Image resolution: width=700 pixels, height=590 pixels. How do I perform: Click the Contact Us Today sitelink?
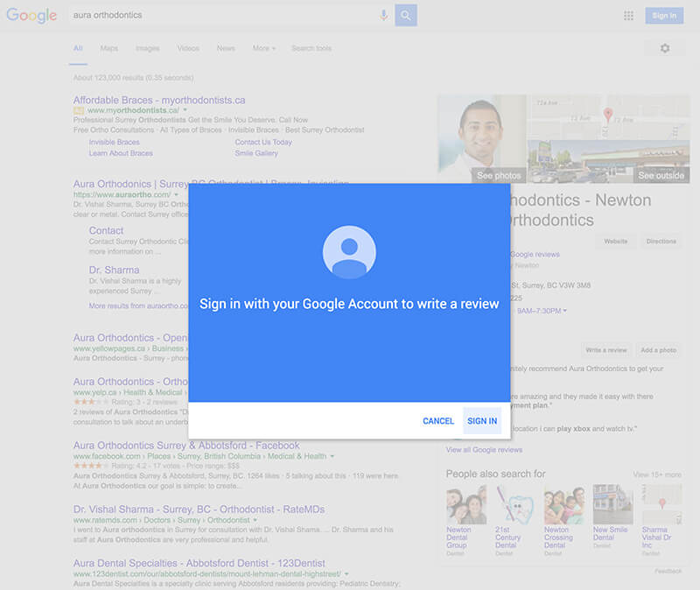point(263,142)
